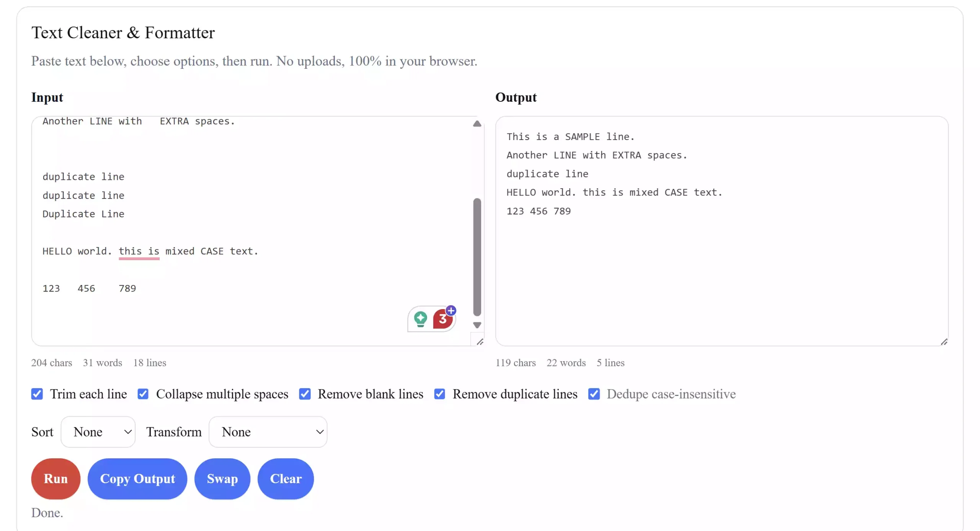Uncheck Remove duplicate lines
Viewport: 980px width, 531px height.
(x=439, y=394)
